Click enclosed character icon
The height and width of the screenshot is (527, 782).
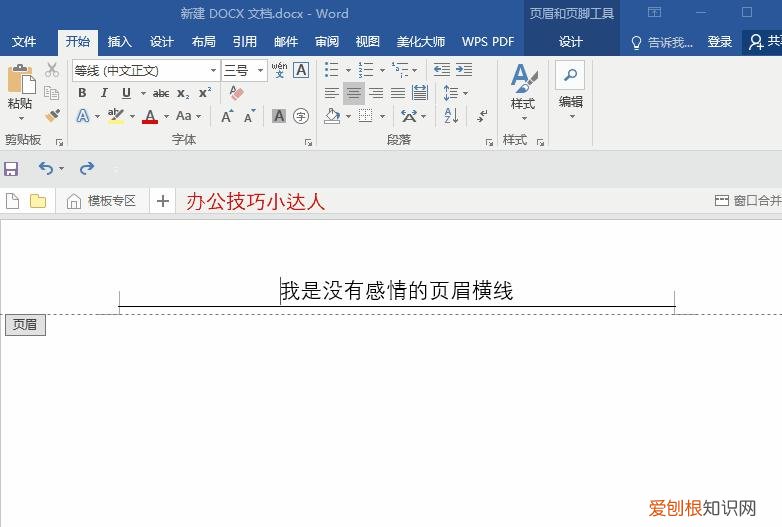pyautogui.click(x=301, y=116)
